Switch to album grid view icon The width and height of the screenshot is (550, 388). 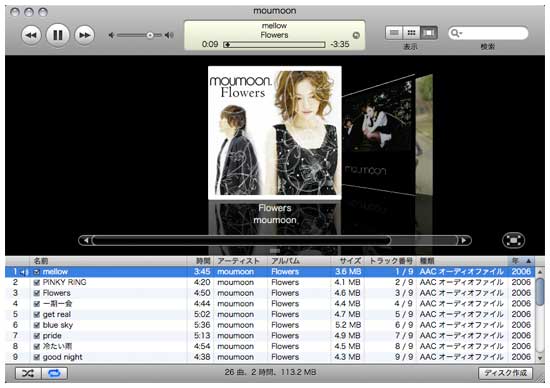coord(411,33)
